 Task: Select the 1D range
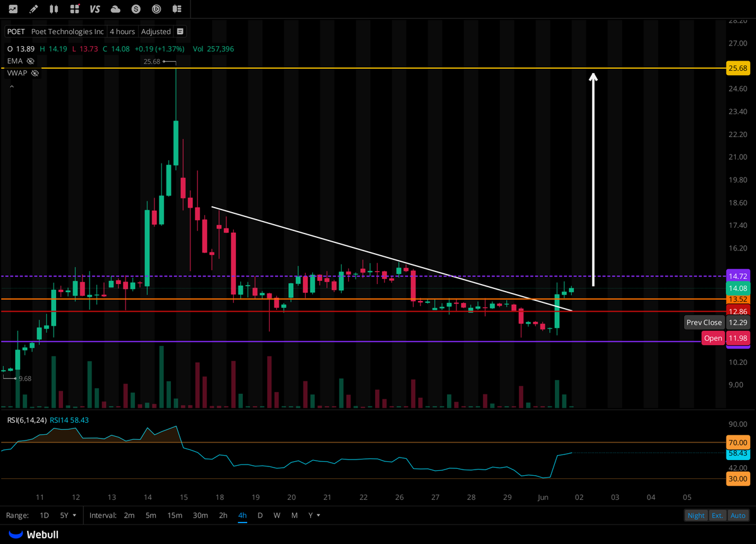click(x=44, y=516)
